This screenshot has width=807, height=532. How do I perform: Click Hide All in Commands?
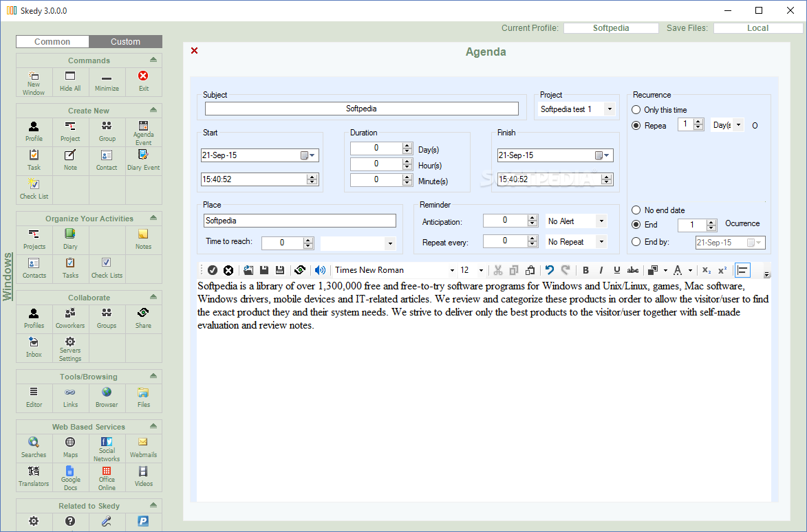coord(70,82)
